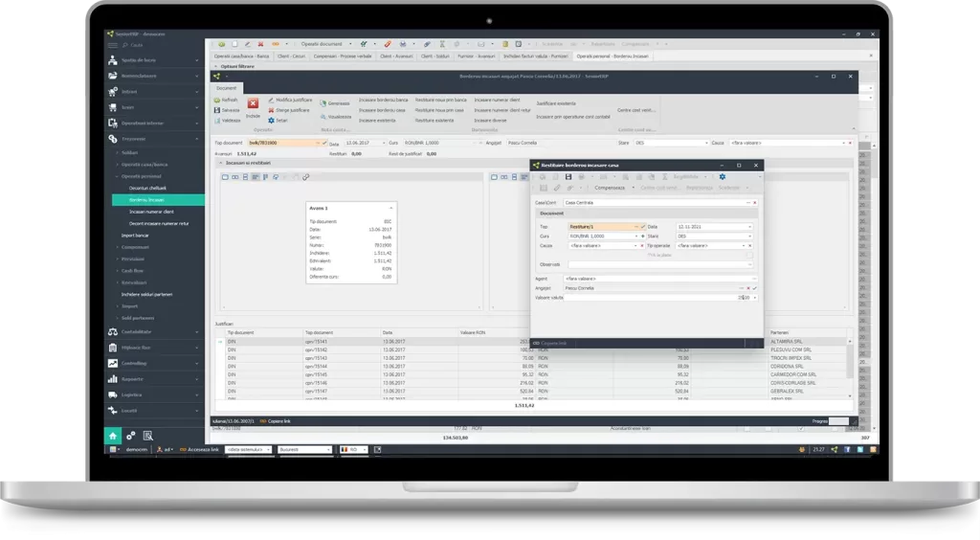This screenshot has height=540, width=980.
Task: Click the Salveaza save icon
Action: coord(217,110)
